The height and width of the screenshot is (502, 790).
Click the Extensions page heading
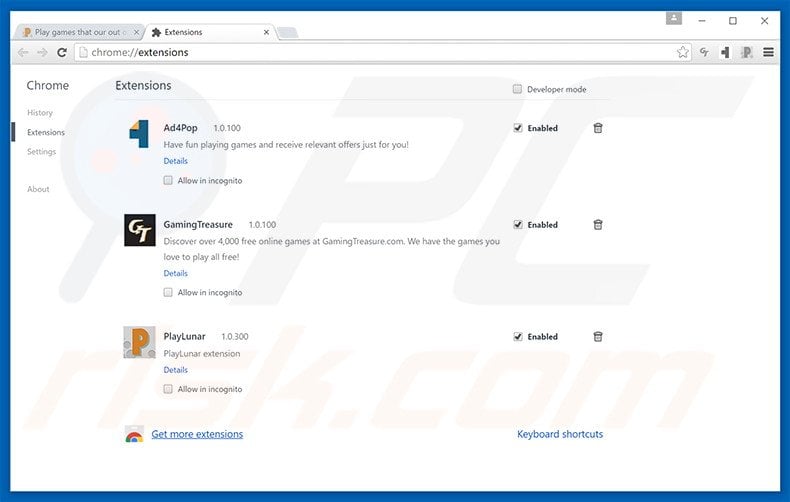tap(143, 86)
